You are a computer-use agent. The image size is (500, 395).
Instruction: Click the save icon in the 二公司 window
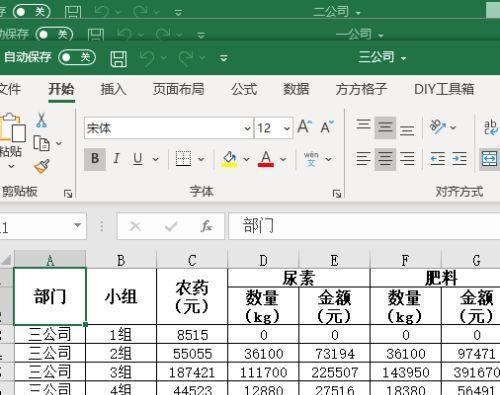[x=73, y=12]
